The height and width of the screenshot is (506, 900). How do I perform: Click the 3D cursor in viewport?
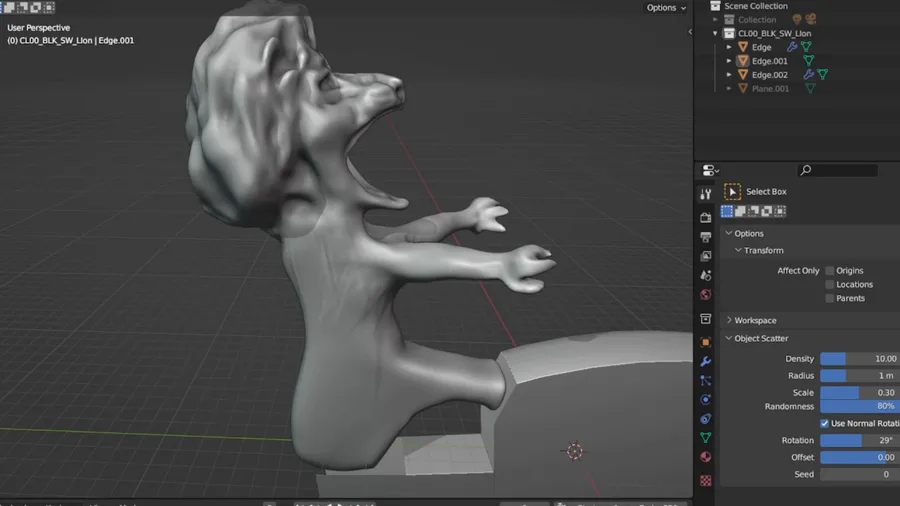pos(575,451)
